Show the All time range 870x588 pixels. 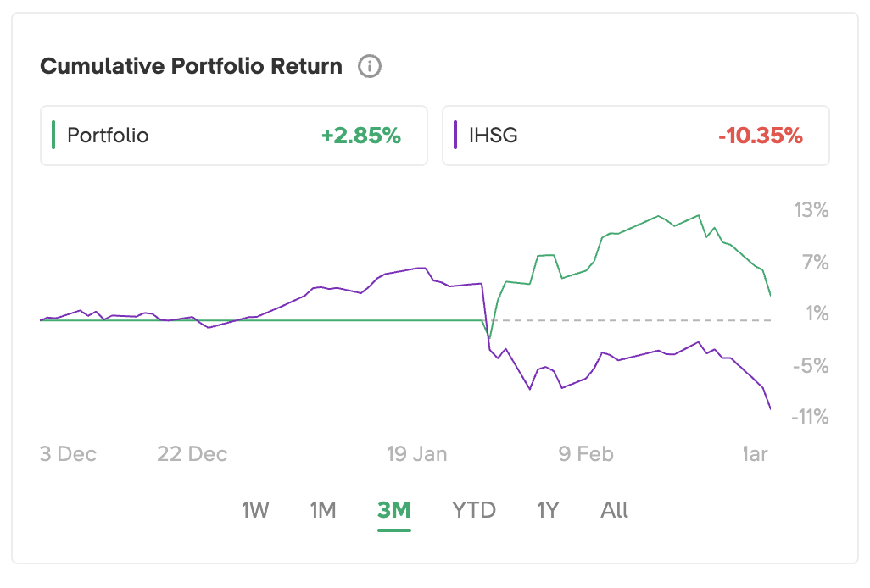pos(615,510)
